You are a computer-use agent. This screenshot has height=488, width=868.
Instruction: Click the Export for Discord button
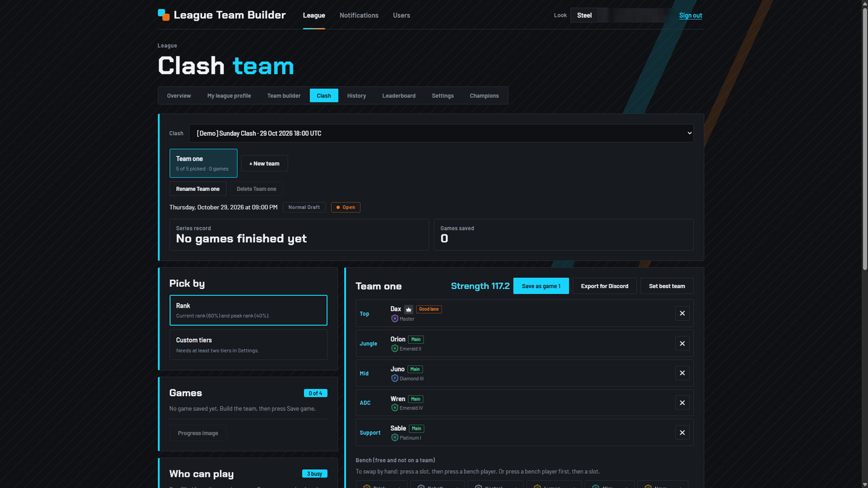pyautogui.click(x=604, y=286)
